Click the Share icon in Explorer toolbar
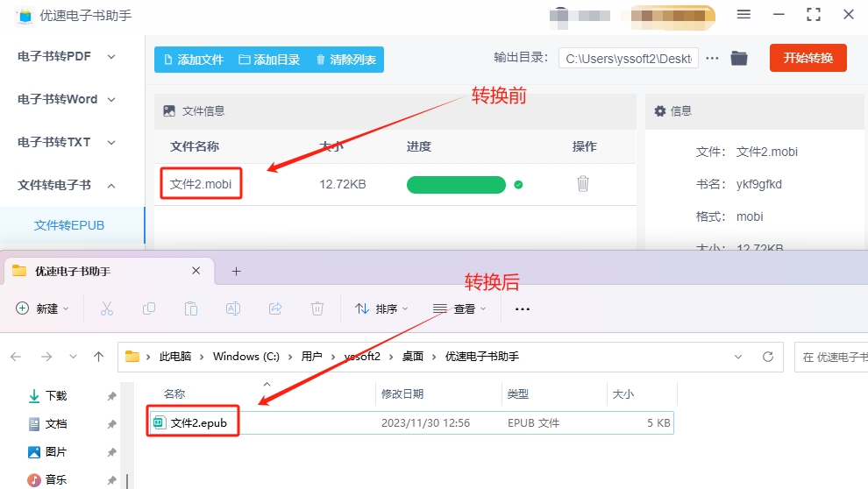Viewport: 868px width, 489px height. pyautogui.click(x=275, y=308)
